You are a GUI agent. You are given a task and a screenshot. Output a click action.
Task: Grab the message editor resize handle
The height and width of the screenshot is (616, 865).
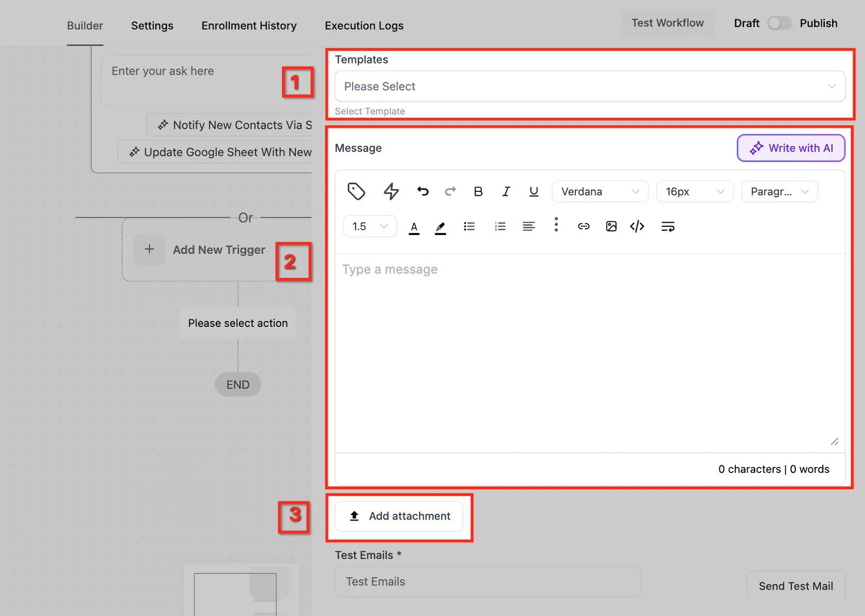click(834, 441)
